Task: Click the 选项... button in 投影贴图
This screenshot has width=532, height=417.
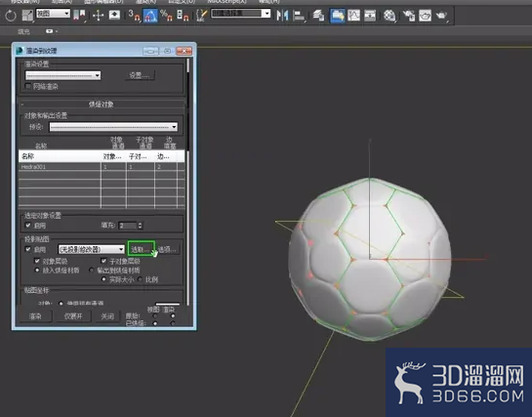Action: click(x=168, y=250)
